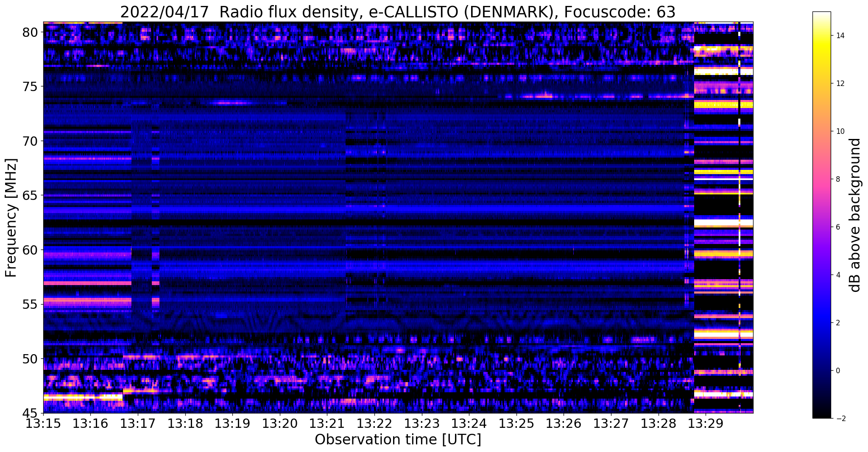Screen dimensions: 868x452
Task: Click the colorbar tick label 0
Action: [837, 371]
